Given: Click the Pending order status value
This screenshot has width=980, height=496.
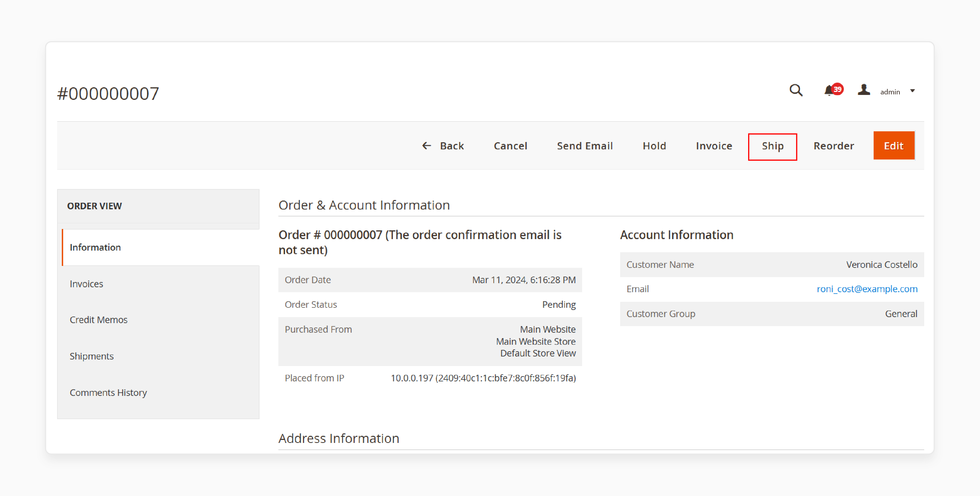Looking at the screenshot, I should [x=559, y=304].
